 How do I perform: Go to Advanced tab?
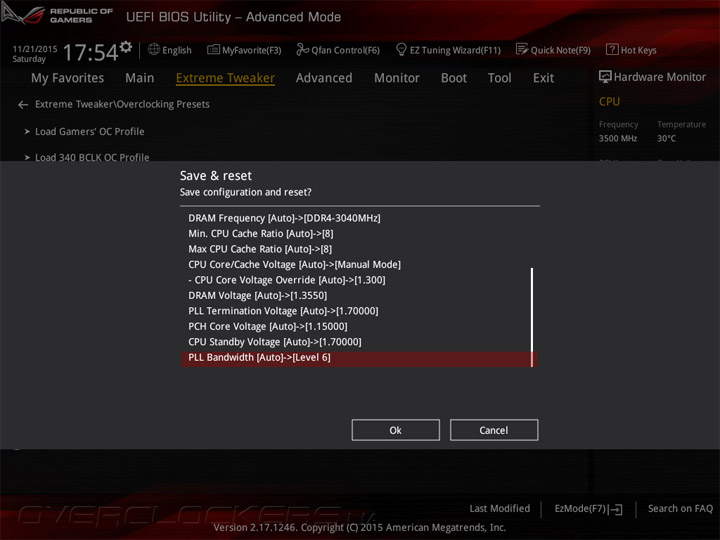pyautogui.click(x=324, y=78)
